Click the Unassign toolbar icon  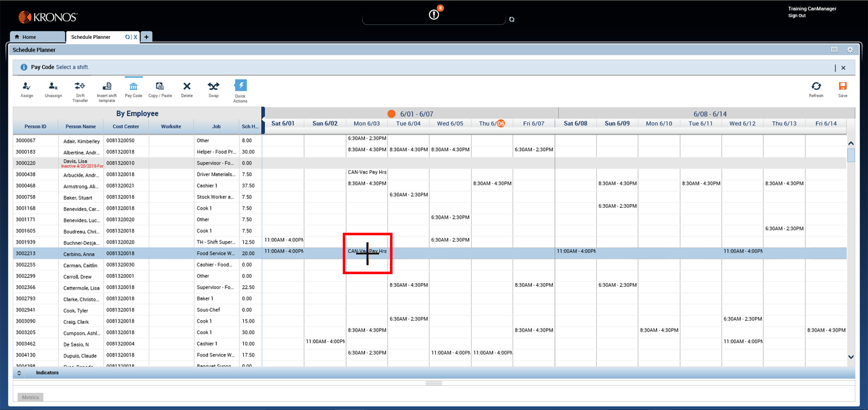(54, 86)
